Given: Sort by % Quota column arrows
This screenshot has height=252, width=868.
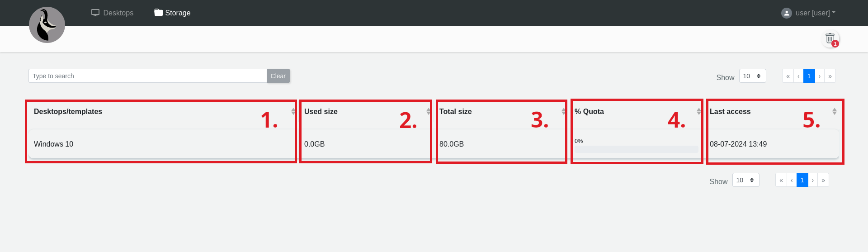Looking at the screenshot, I should click(x=698, y=111).
